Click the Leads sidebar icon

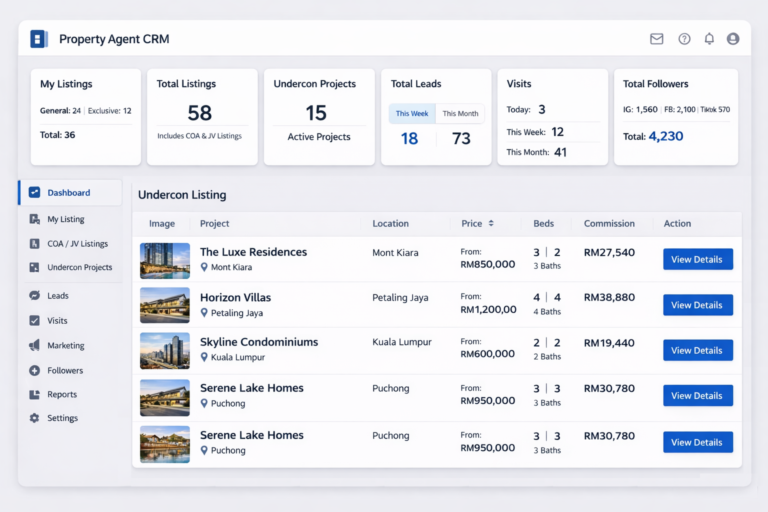coord(35,296)
